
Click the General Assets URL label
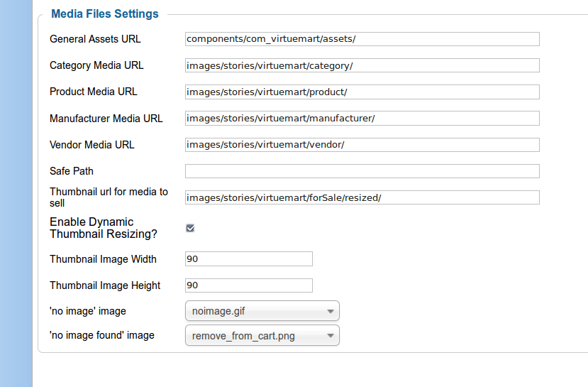95,39
